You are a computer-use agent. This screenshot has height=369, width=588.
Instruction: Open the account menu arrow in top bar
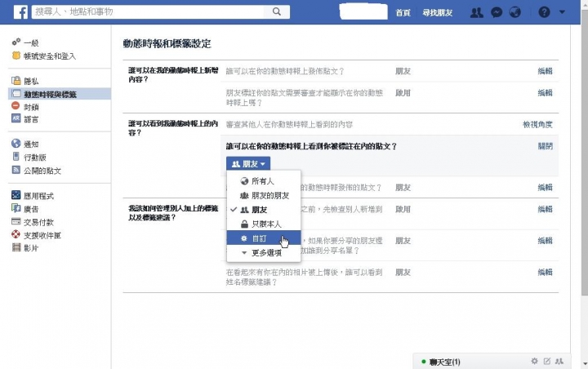562,12
